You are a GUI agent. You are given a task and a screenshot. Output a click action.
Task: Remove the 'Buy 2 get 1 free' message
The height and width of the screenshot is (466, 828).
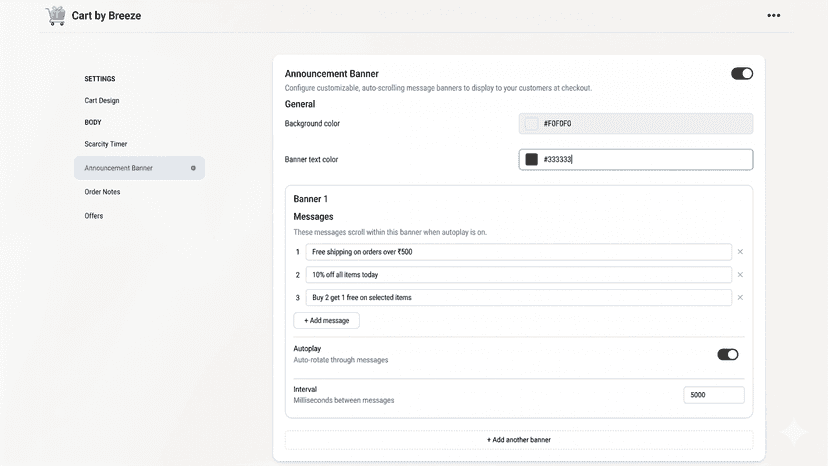click(x=740, y=297)
